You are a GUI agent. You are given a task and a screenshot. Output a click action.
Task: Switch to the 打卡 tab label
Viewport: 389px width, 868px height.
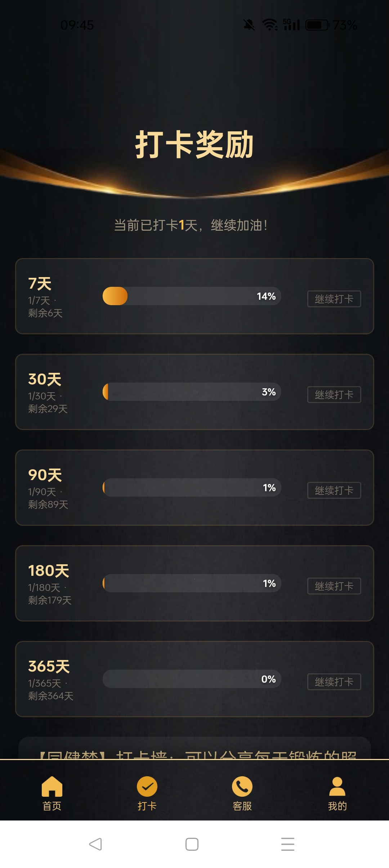(147, 806)
